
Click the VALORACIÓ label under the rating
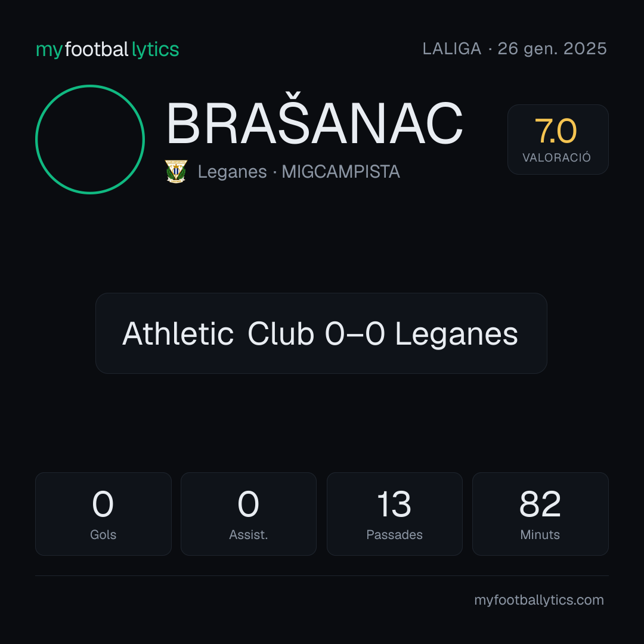[556, 157]
